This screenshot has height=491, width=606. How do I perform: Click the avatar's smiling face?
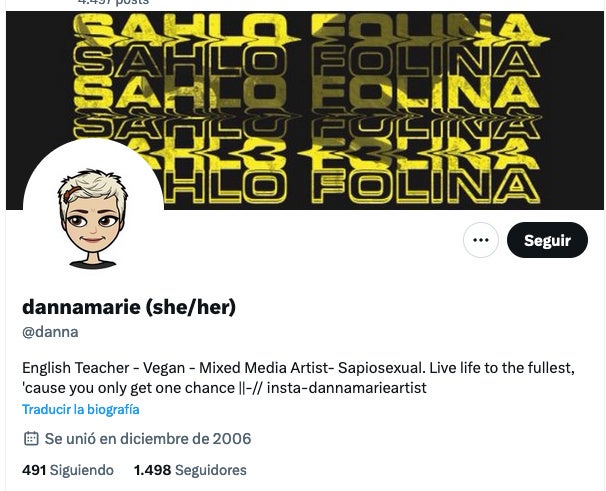coord(93,226)
